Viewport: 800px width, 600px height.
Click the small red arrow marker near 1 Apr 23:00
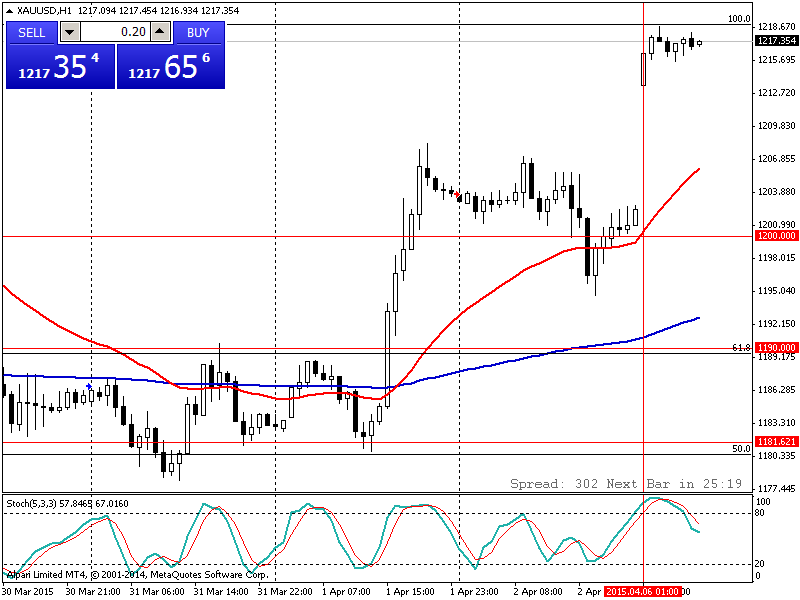456,194
